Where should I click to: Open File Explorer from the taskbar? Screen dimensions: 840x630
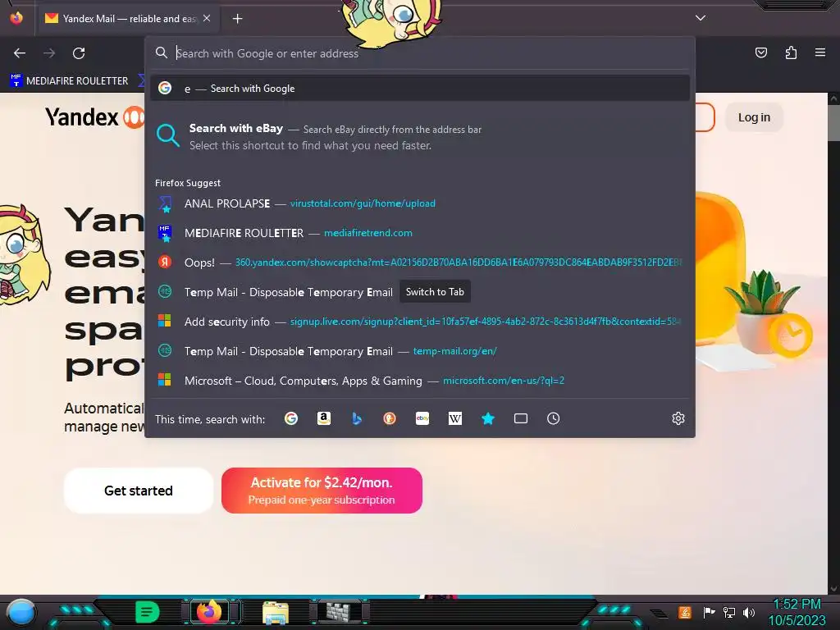click(276, 612)
